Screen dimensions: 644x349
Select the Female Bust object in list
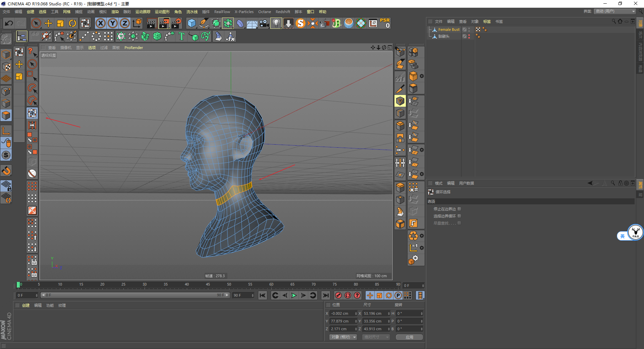(x=449, y=30)
